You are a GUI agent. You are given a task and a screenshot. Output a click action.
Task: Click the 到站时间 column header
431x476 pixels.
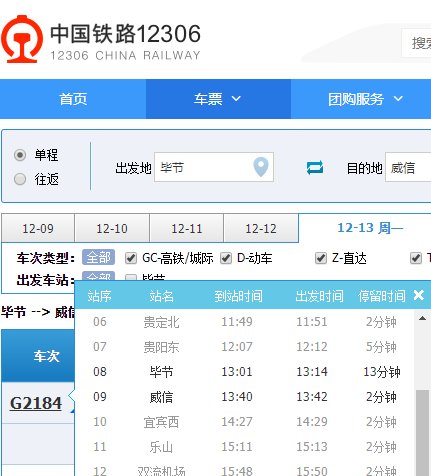(238, 296)
